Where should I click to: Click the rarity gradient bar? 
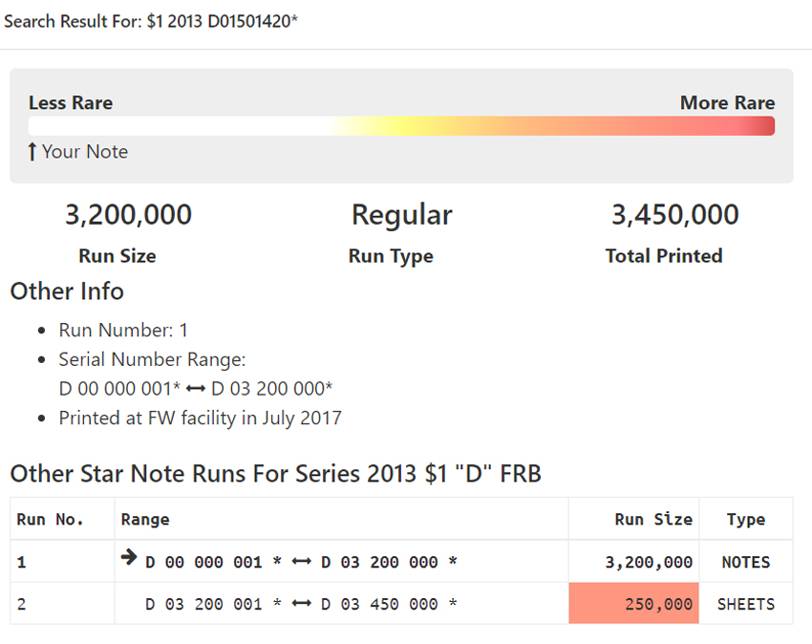pyautogui.click(x=401, y=126)
